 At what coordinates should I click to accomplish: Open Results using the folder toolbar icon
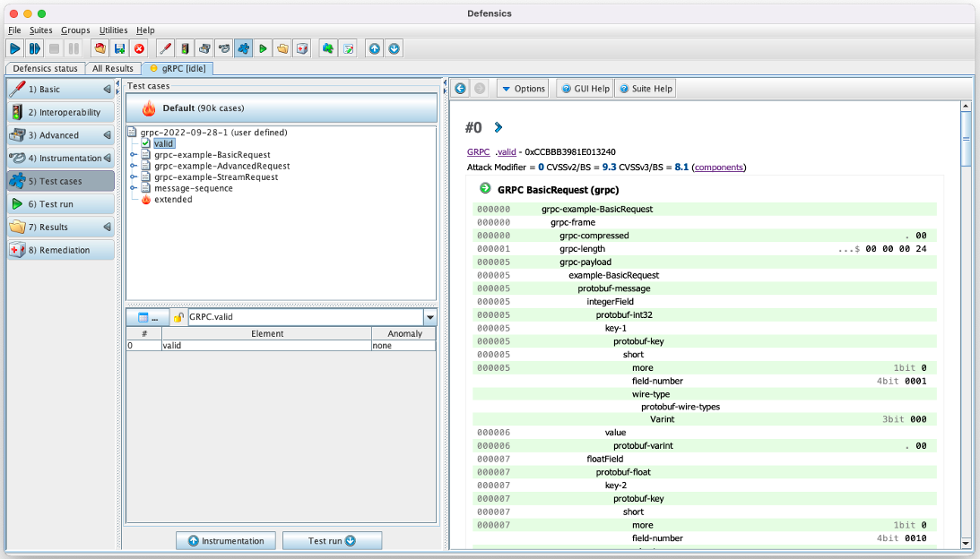pyautogui.click(x=283, y=48)
